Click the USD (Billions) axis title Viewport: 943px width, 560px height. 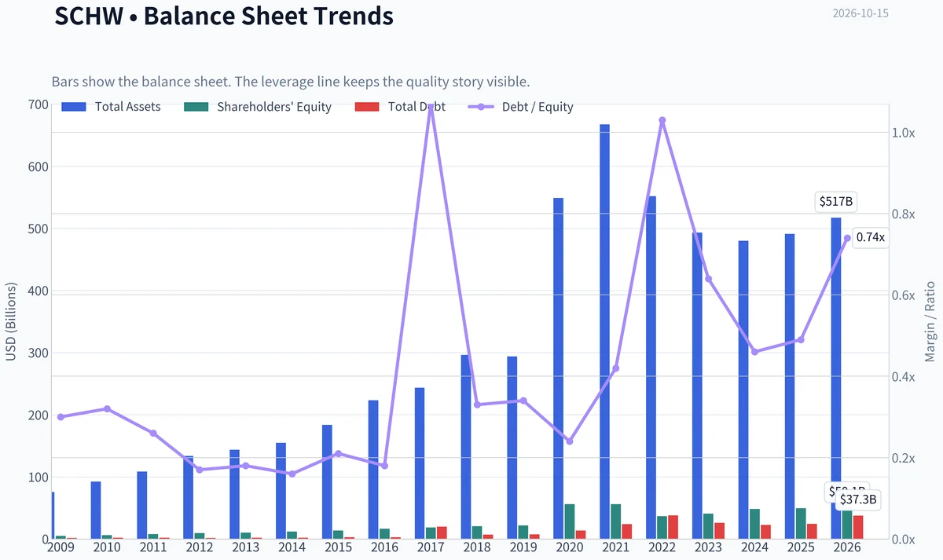[11, 322]
